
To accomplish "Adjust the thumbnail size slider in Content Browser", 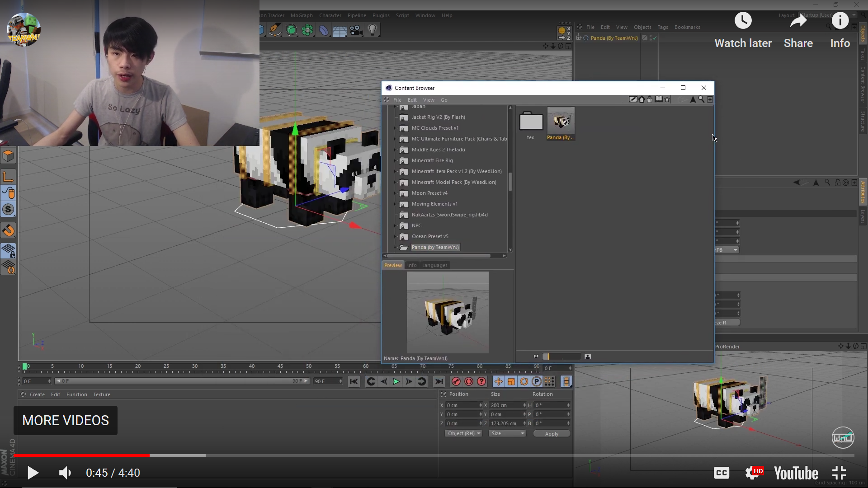I will pyautogui.click(x=562, y=357).
